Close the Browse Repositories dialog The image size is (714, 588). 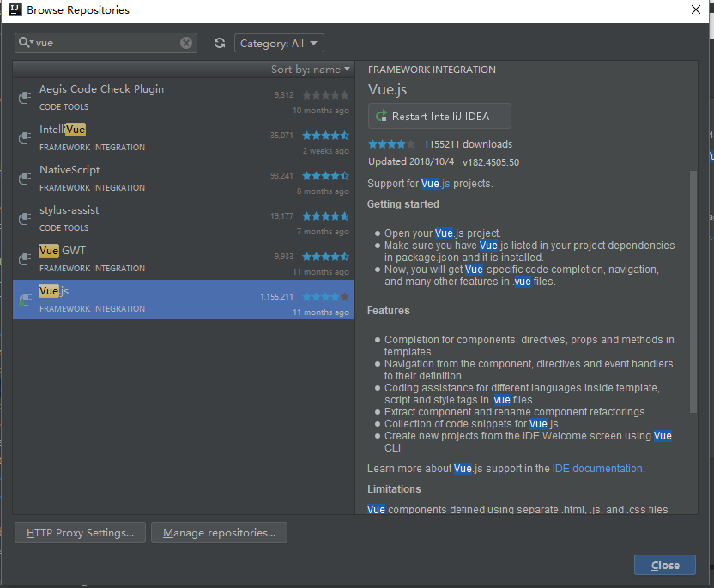click(x=665, y=565)
